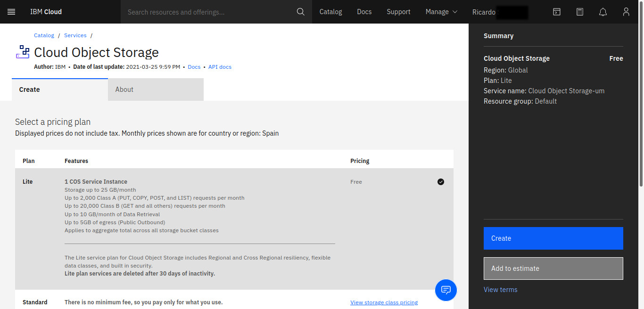Click the Cloud Object Storage service icon
The image size is (644, 309).
[23, 52]
